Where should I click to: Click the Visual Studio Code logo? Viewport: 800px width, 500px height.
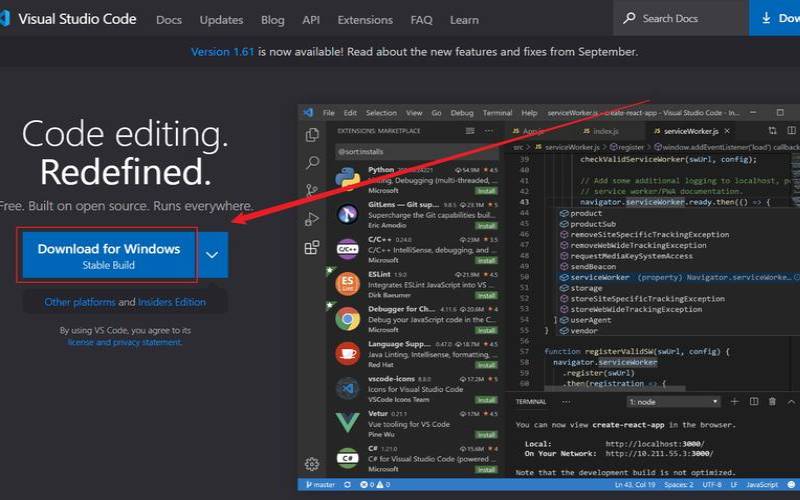pyautogui.click(x=5, y=19)
